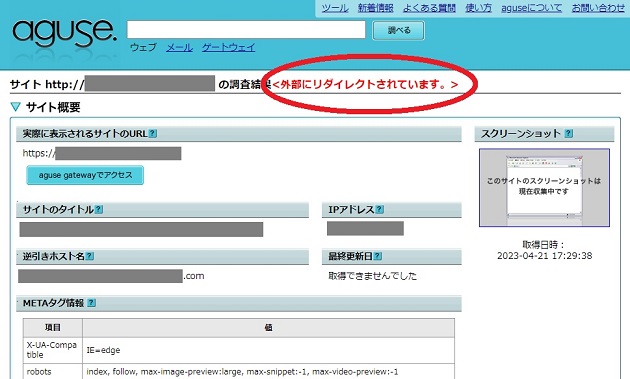This screenshot has width=630, height=379.
Task: Open help icon beside METAタグ情報
Action: tap(92, 303)
